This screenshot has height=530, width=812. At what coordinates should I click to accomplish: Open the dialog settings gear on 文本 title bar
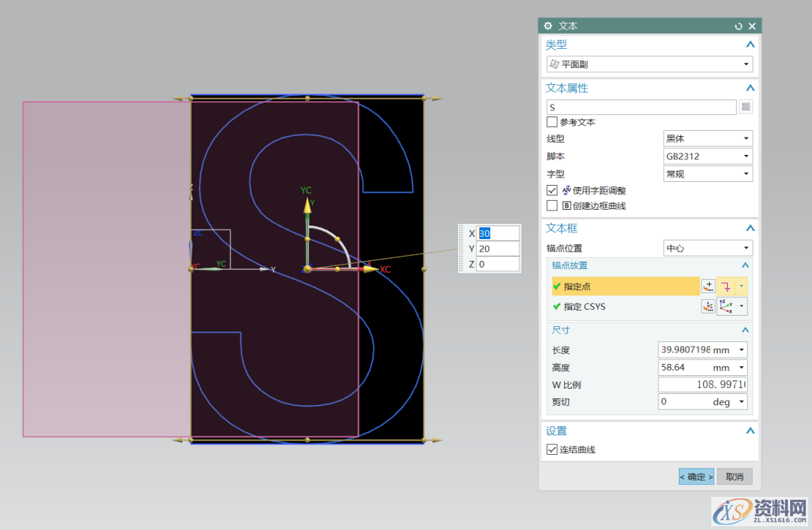547,26
